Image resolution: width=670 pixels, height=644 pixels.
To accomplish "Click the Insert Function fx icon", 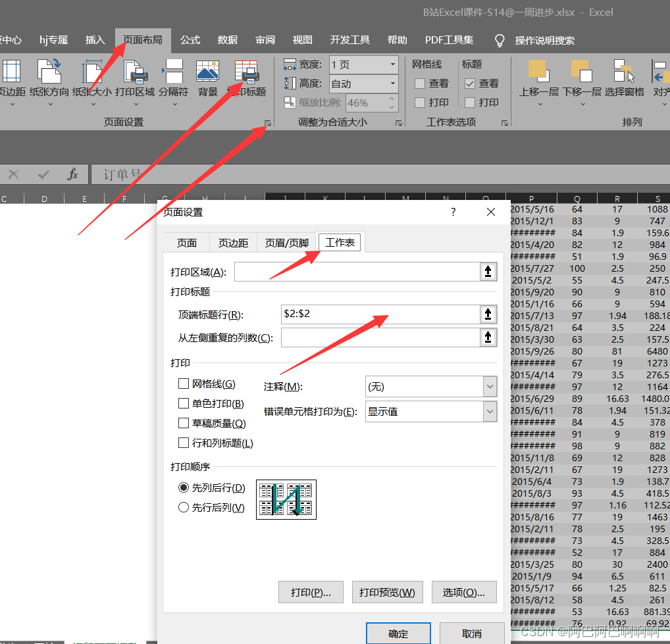I will tap(72, 174).
